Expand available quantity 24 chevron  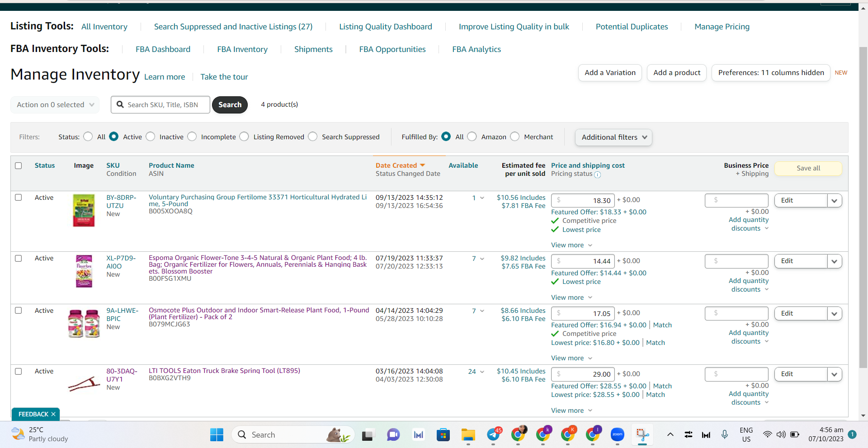[482, 372]
